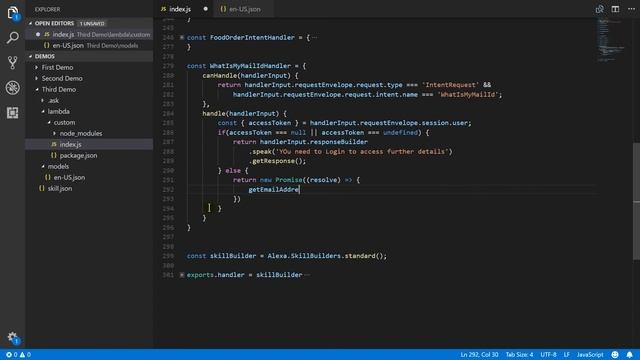The height and width of the screenshot is (360, 640).
Task: Open the Search view icon
Action: (x=13, y=38)
